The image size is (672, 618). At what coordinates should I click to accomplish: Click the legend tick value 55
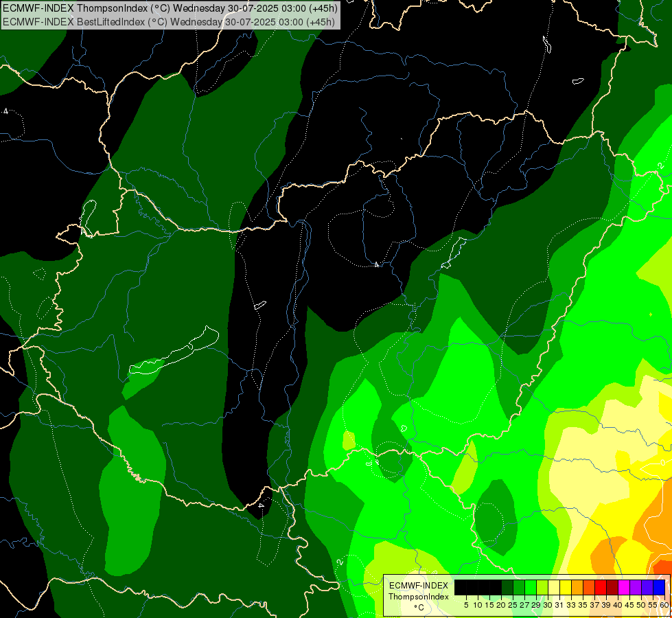[653, 605]
